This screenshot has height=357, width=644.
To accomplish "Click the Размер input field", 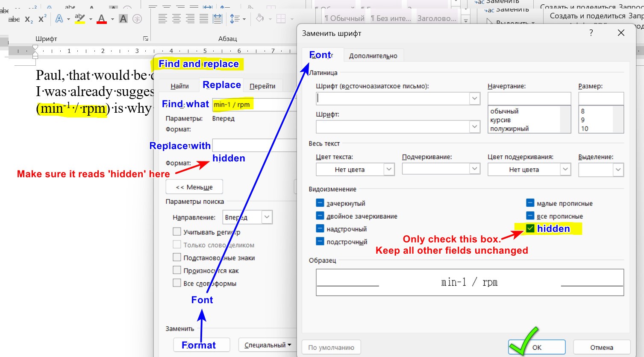I will (x=601, y=99).
